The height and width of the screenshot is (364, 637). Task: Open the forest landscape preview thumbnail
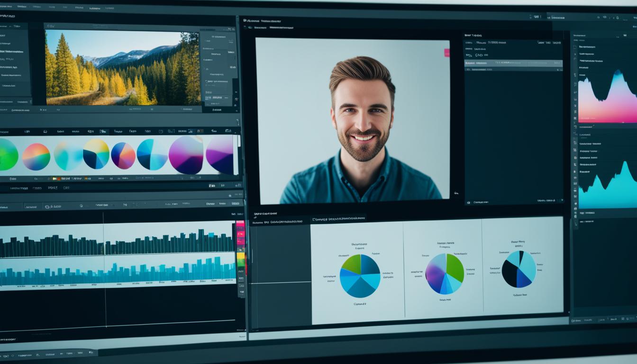[122, 67]
